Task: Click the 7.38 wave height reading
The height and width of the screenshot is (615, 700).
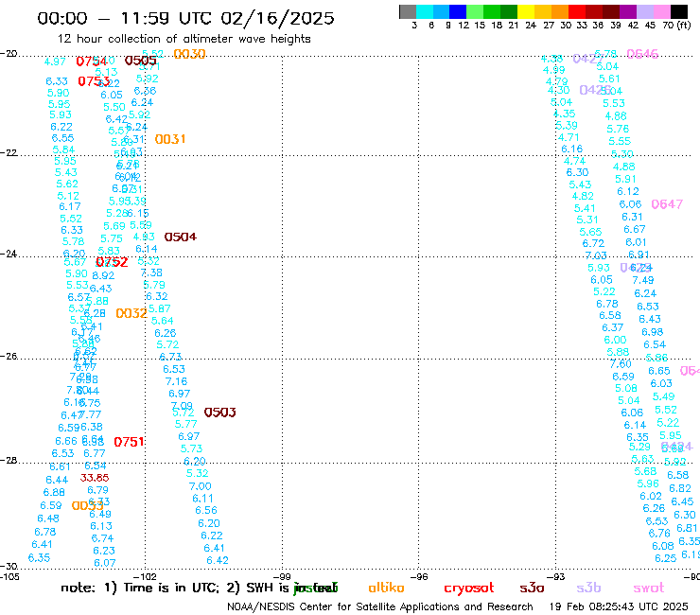Action: pos(151,272)
